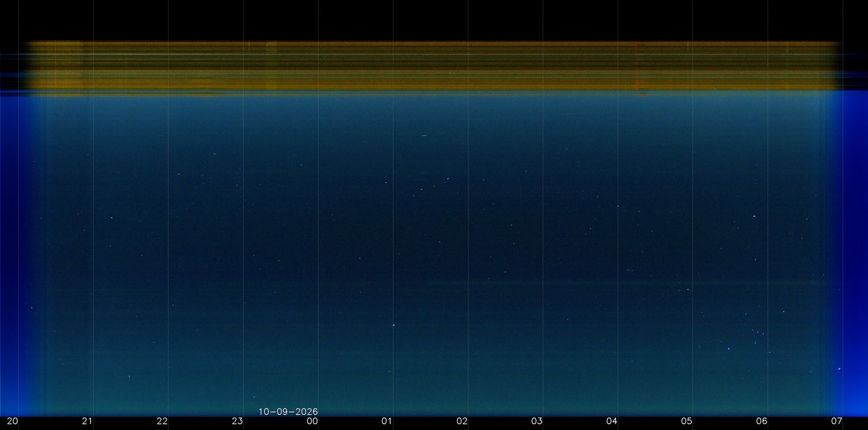The width and height of the screenshot is (868, 430).
Task: Click the 06 hour label
Action: tap(762, 421)
